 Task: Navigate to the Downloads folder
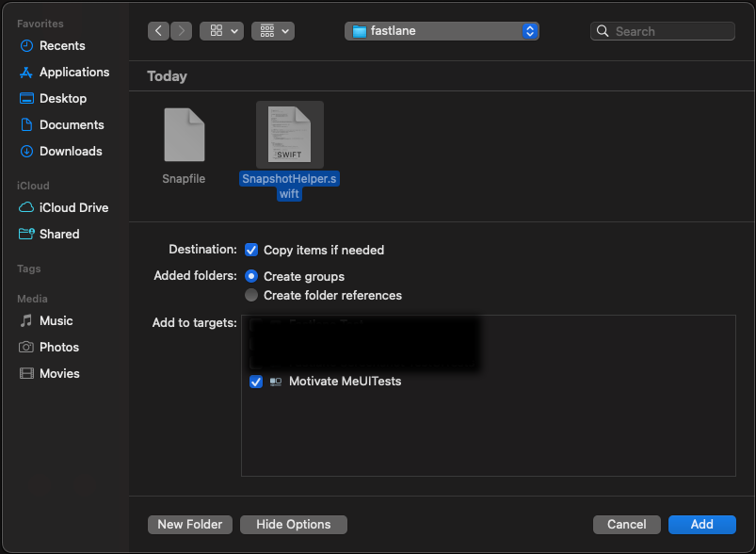pyautogui.click(x=69, y=151)
